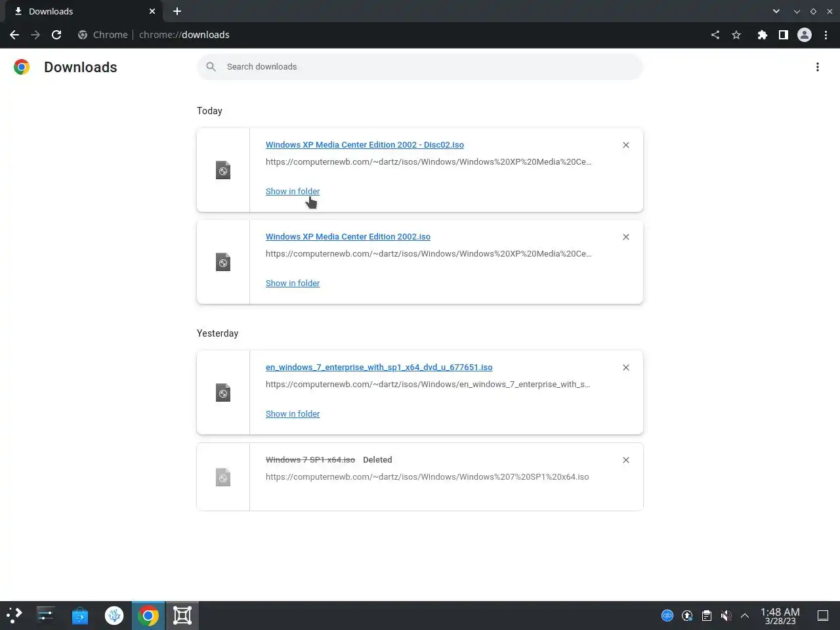Click the window minimize chevron in the title bar
This screenshot has height=630, width=840.
tap(797, 11)
